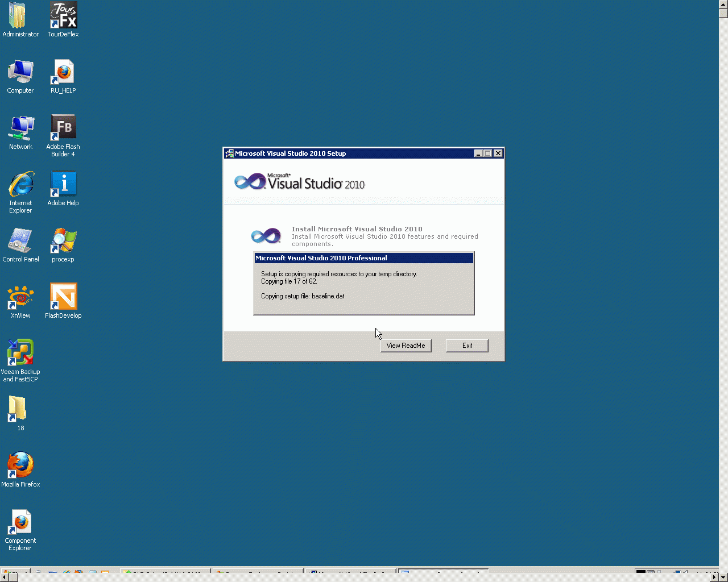Viewport: 728px width, 582px height.
Task: Click the vertical scrollbar up arrow
Action: pyautogui.click(x=723, y=5)
